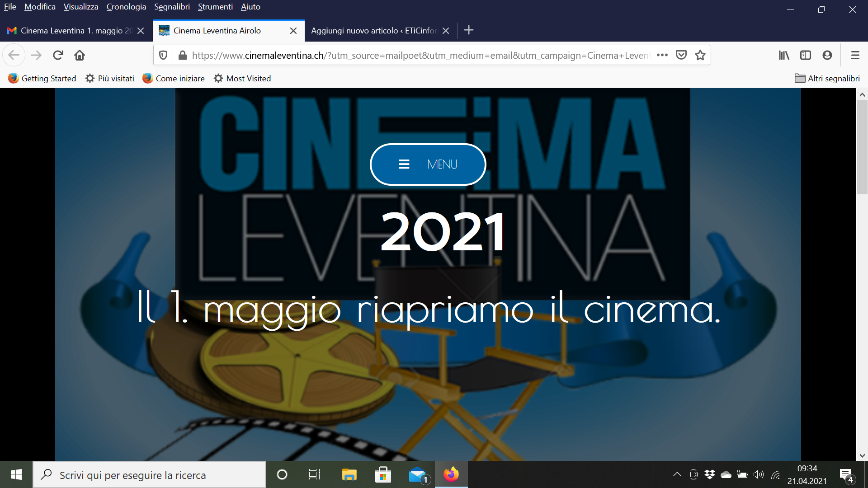868x488 pixels.
Task: Open the Firefox account menu
Action: pyautogui.click(x=827, y=55)
